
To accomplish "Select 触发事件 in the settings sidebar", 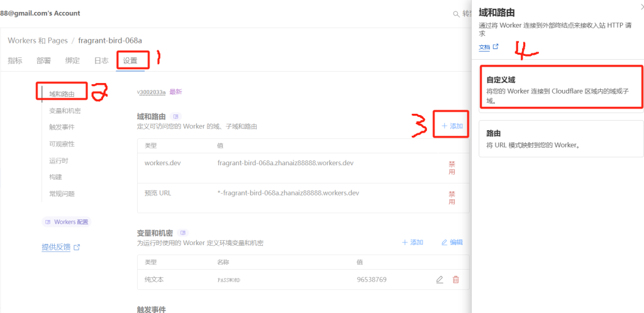I will point(62,127).
